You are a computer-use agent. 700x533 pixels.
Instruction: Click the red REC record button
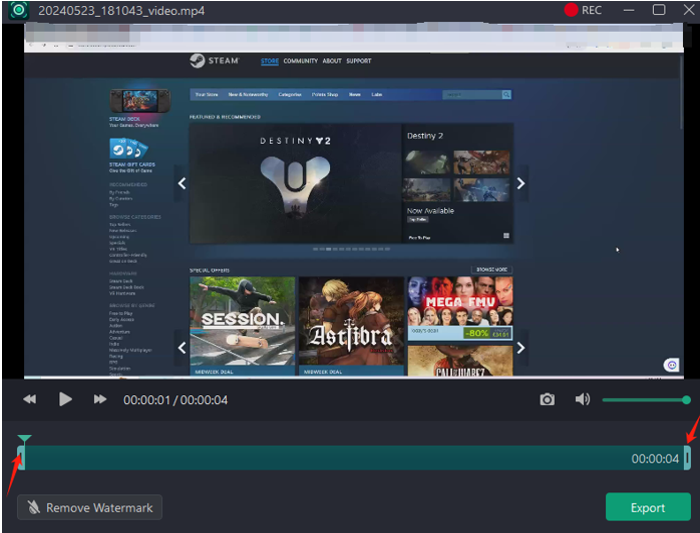coord(583,10)
